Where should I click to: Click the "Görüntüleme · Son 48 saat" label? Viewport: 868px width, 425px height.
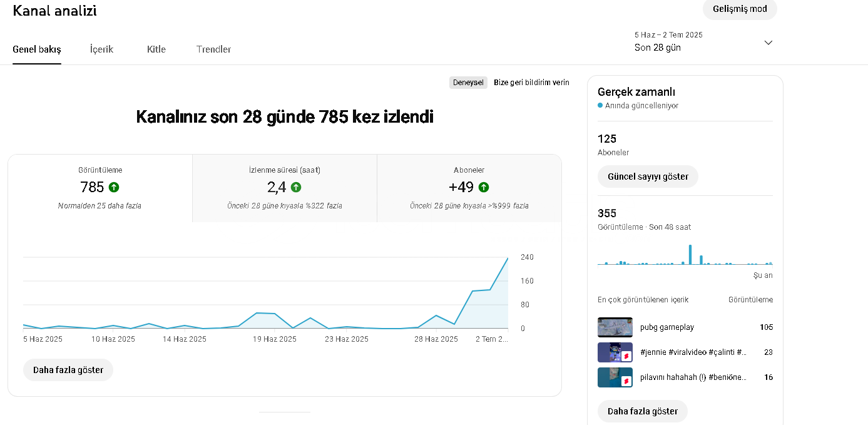(645, 227)
